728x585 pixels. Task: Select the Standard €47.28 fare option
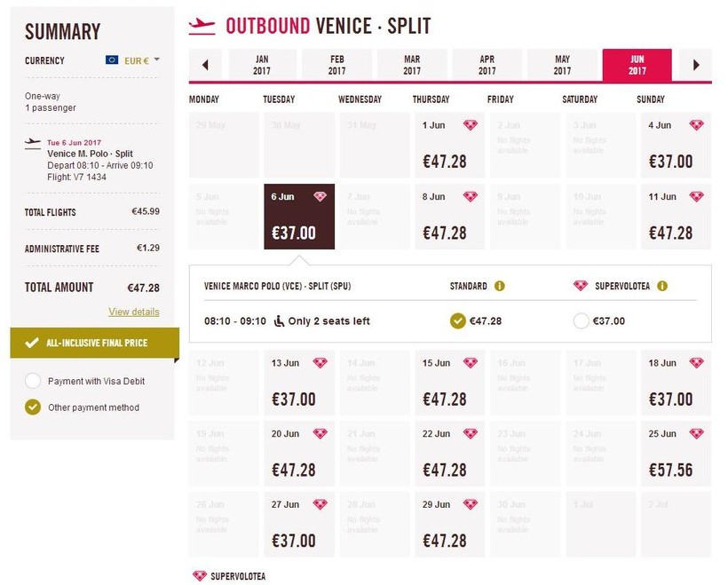pyautogui.click(x=458, y=320)
